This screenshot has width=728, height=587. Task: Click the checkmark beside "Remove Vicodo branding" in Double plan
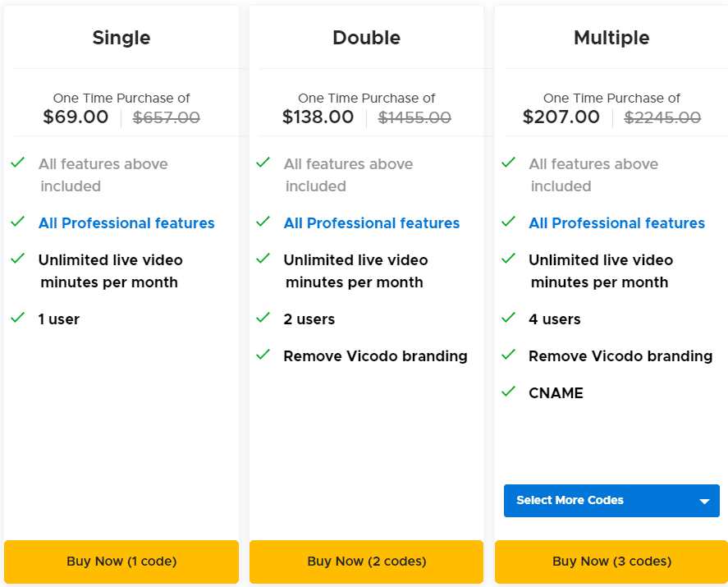(x=263, y=356)
